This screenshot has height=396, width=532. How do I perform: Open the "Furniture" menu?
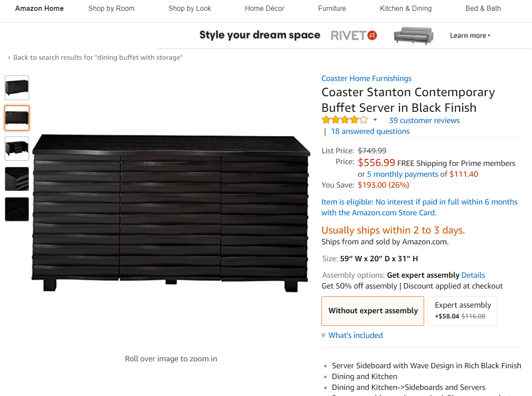click(332, 8)
